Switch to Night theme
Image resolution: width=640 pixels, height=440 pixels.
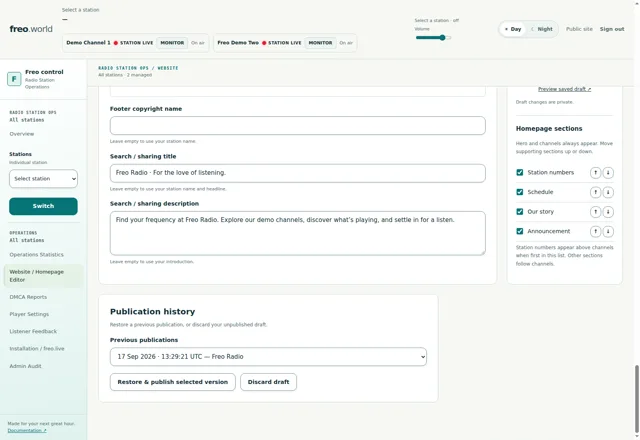[542, 29]
